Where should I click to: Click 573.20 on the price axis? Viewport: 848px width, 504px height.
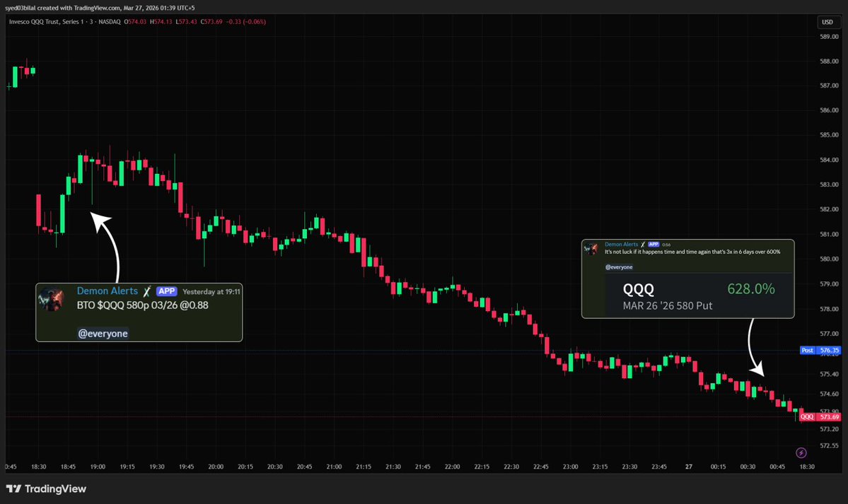[x=829, y=429]
